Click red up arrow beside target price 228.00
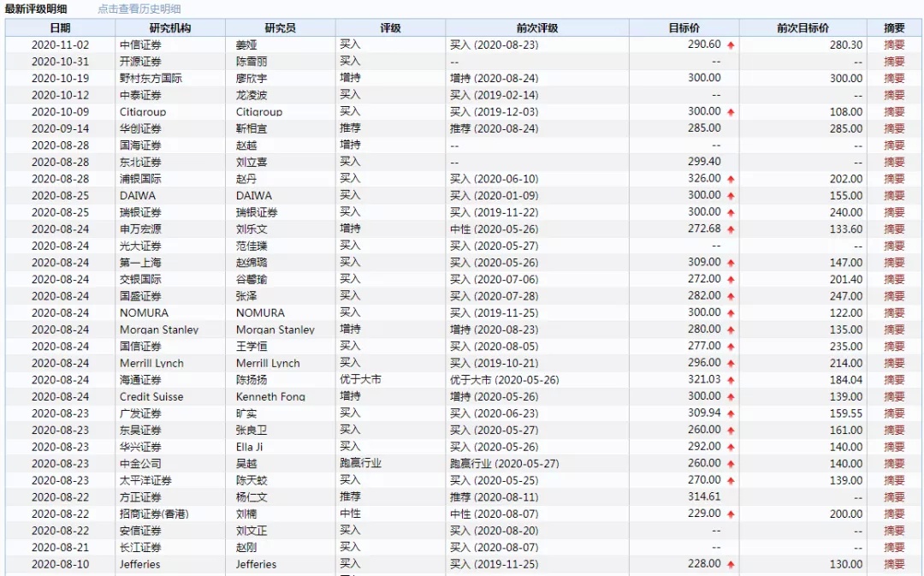 click(731, 565)
